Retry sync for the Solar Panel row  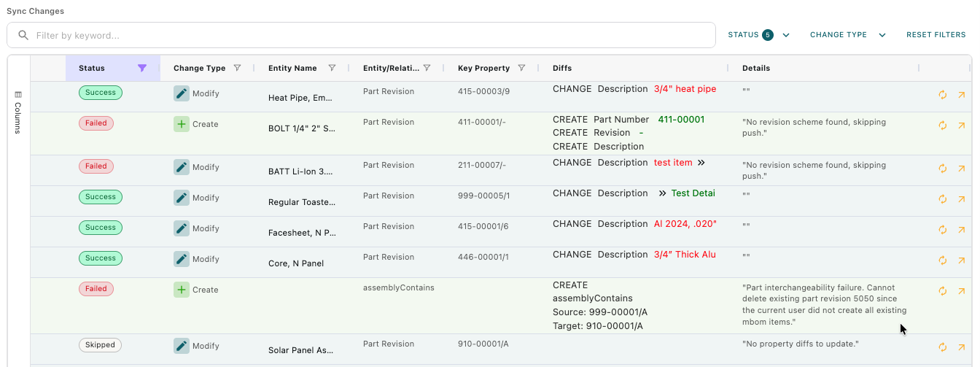coord(942,347)
